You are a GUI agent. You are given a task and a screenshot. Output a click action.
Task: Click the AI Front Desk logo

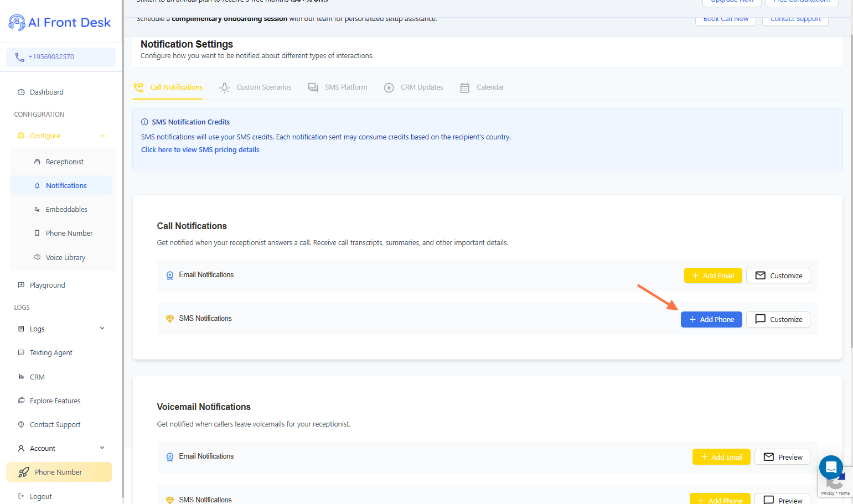click(60, 22)
